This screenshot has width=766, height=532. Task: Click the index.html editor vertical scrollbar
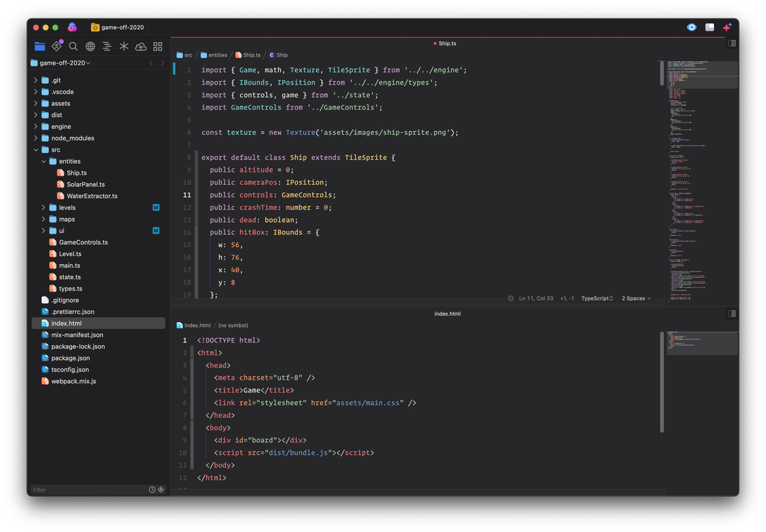click(x=662, y=382)
